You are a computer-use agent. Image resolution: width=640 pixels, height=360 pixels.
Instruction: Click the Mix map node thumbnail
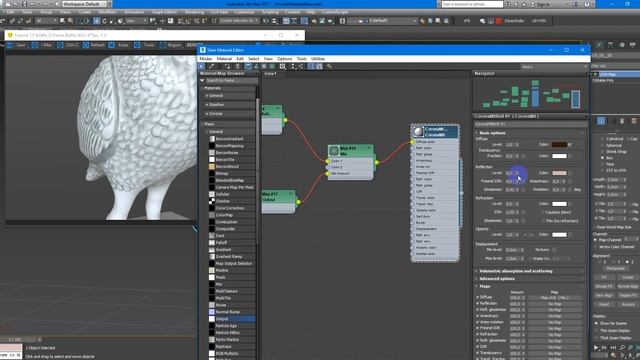point(334,151)
